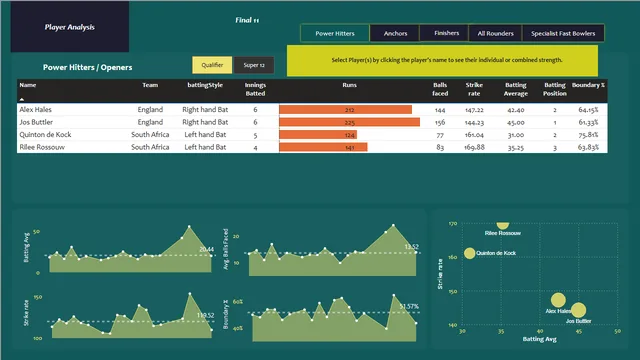Select the Qualifier filter button
The width and height of the screenshot is (640, 360).
tap(212, 65)
